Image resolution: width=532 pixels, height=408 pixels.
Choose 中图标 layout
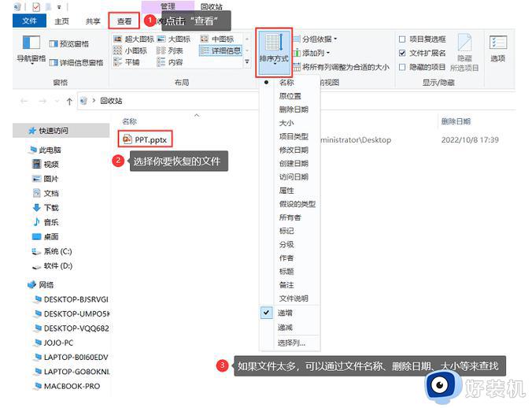coord(217,39)
